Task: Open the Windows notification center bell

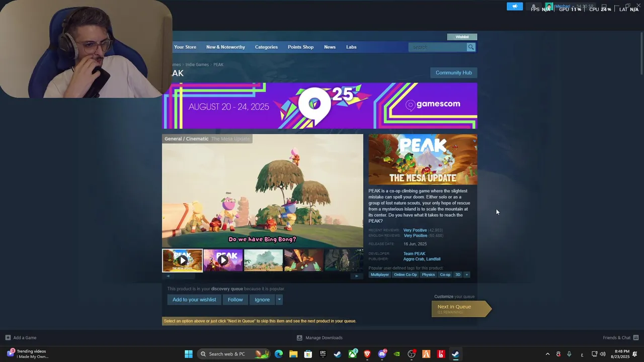Action: tap(635, 354)
